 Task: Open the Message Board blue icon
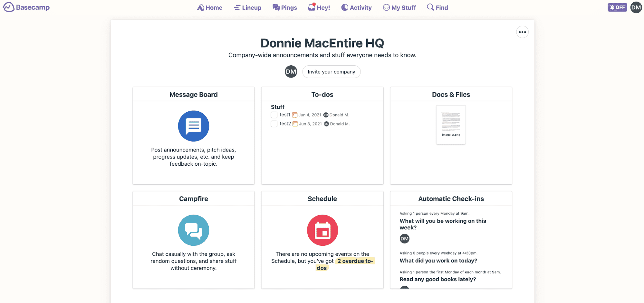194,126
